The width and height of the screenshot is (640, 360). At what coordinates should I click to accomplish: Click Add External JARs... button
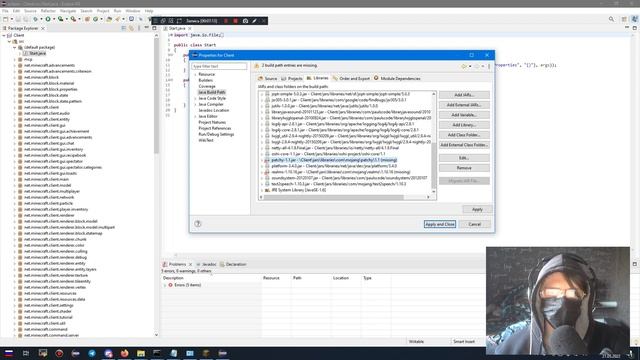[464, 105]
